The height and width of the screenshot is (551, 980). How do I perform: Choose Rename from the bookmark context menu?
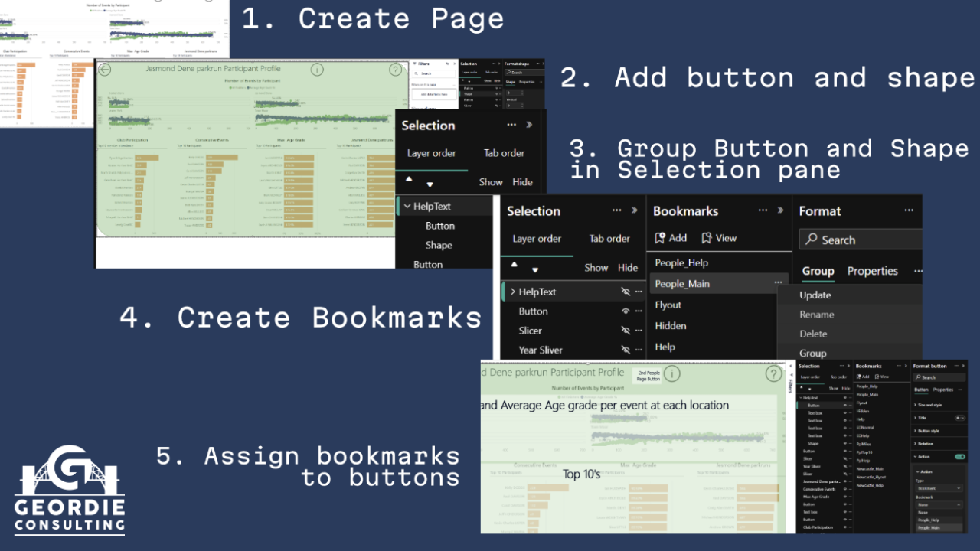pos(817,315)
